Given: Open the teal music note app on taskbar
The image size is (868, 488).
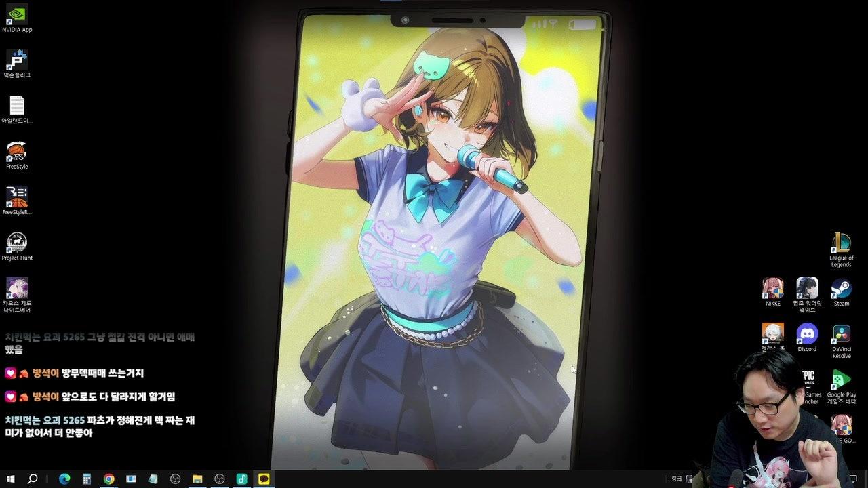Looking at the screenshot, I should click(x=241, y=479).
